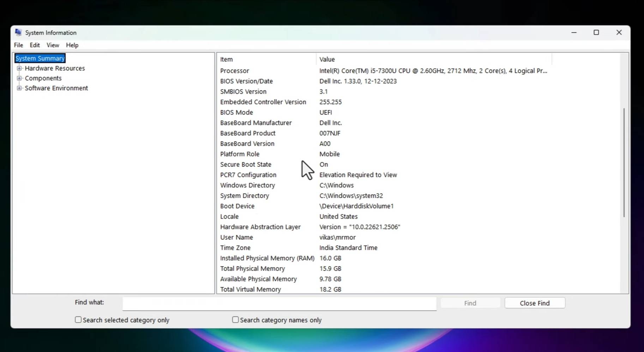This screenshot has height=352, width=644.
Task: Click the value C:\Windows\system32
Action: coord(351,196)
